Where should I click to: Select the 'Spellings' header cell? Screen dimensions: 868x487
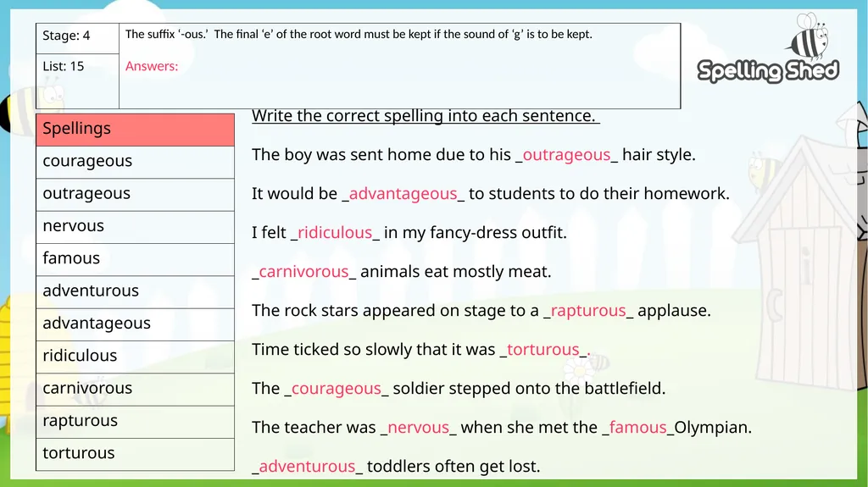pyautogui.click(x=135, y=130)
